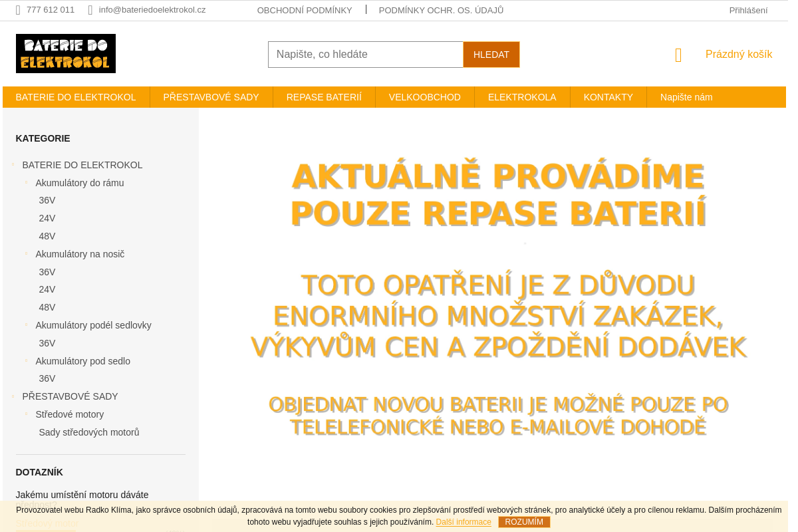Open BATERIE DO ELEKTROKOL in the orange menu
Screen dimensions: 798x532
[76, 97]
